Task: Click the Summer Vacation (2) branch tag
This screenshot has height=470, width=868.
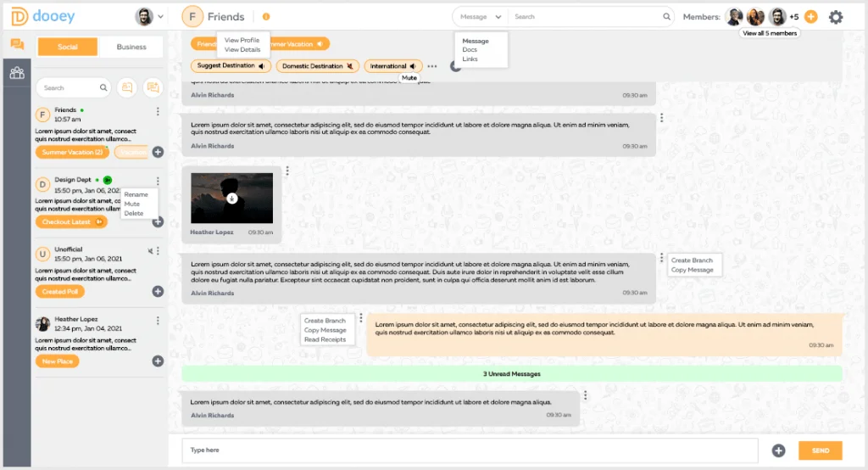Action: point(72,152)
